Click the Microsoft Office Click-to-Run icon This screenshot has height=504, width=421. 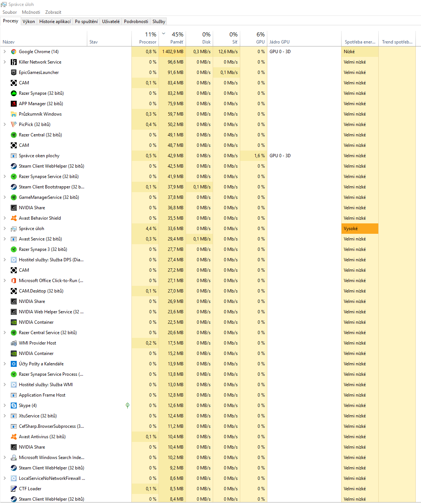pyautogui.click(x=14, y=281)
